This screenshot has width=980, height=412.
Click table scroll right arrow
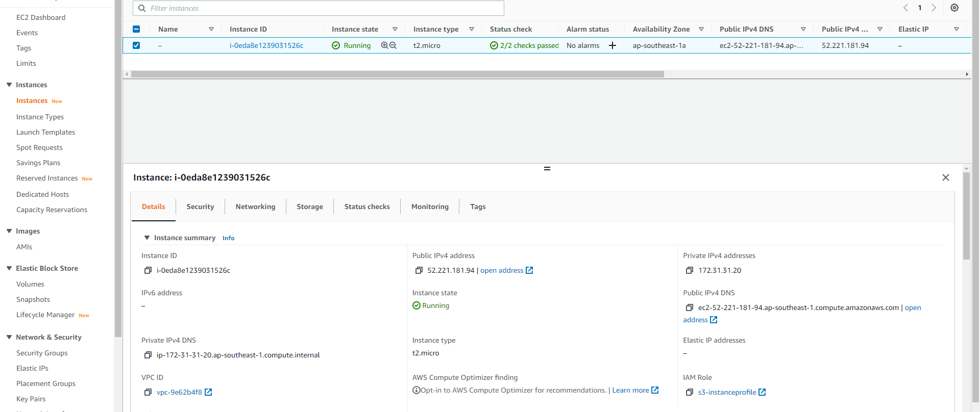pyautogui.click(x=967, y=74)
